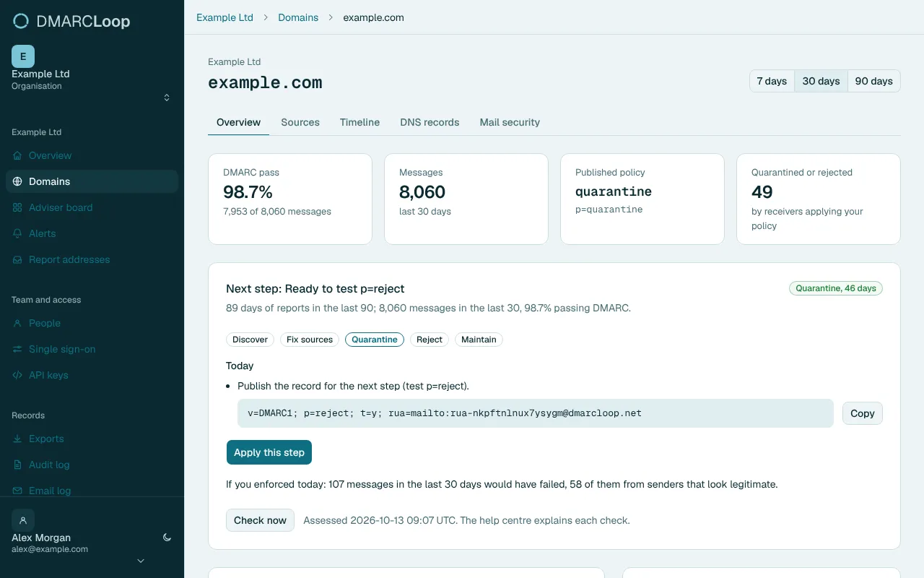Open the Overview home icon in sidebar
This screenshot has height=578, width=924.
pyautogui.click(x=17, y=155)
